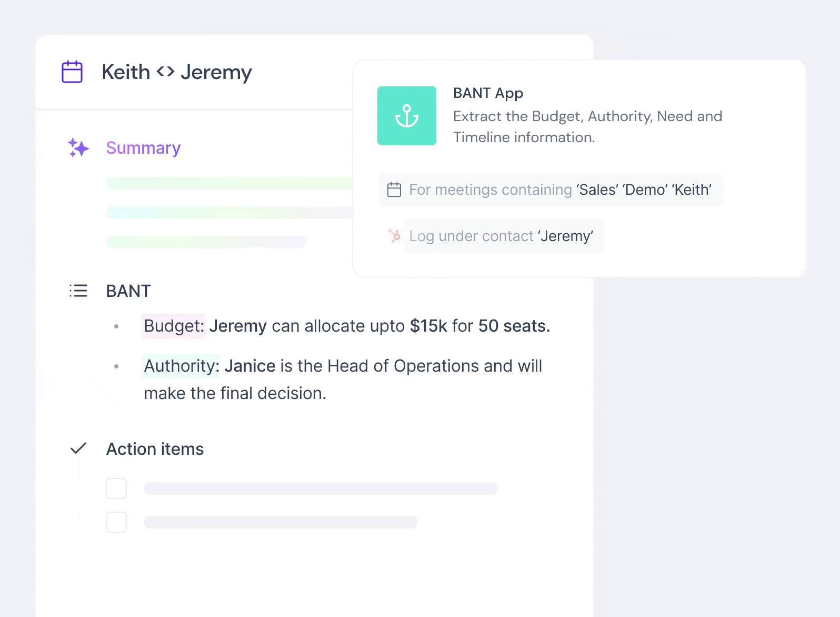Click the highlighted Budget label
The height and width of the screenshot is (617, 840).
174,326
